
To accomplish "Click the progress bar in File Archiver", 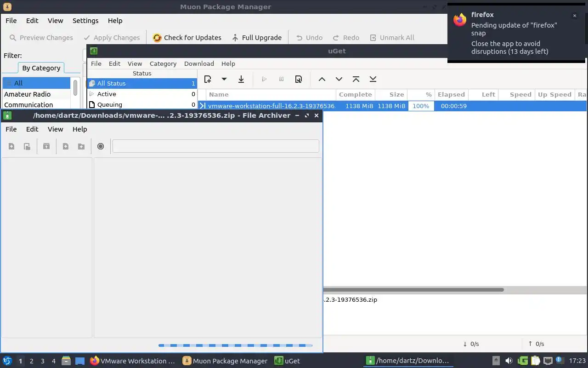I will pos(235,345).
